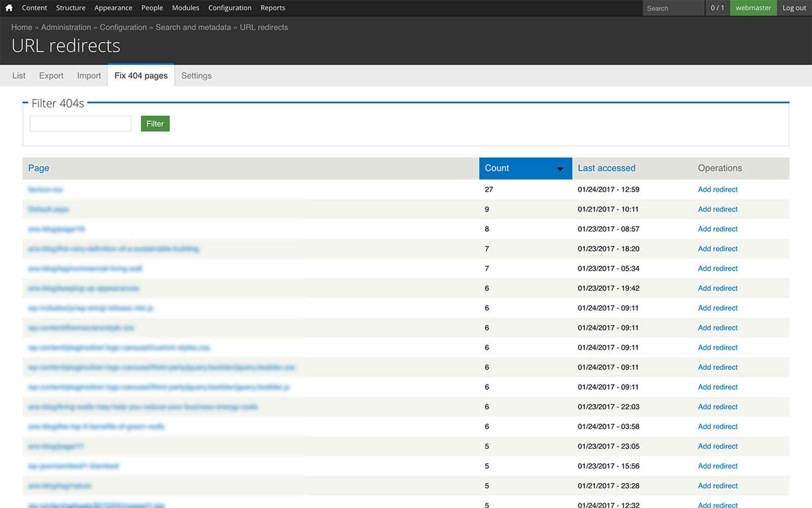Open the webmaster account link

tap(753, 8)
